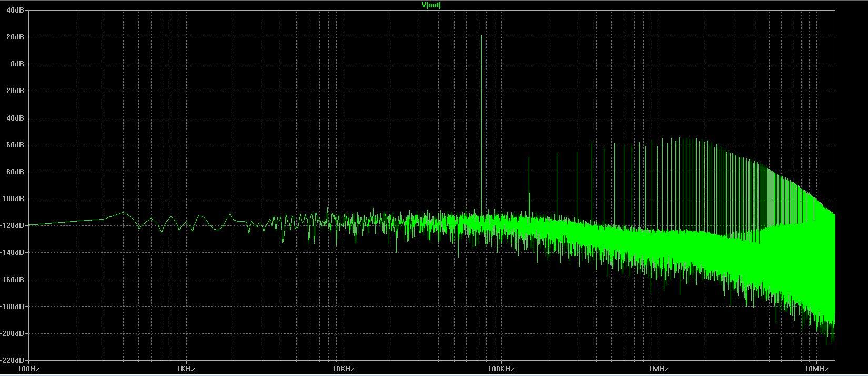Click the 100Hz frequency axis label

click(28, 369)
